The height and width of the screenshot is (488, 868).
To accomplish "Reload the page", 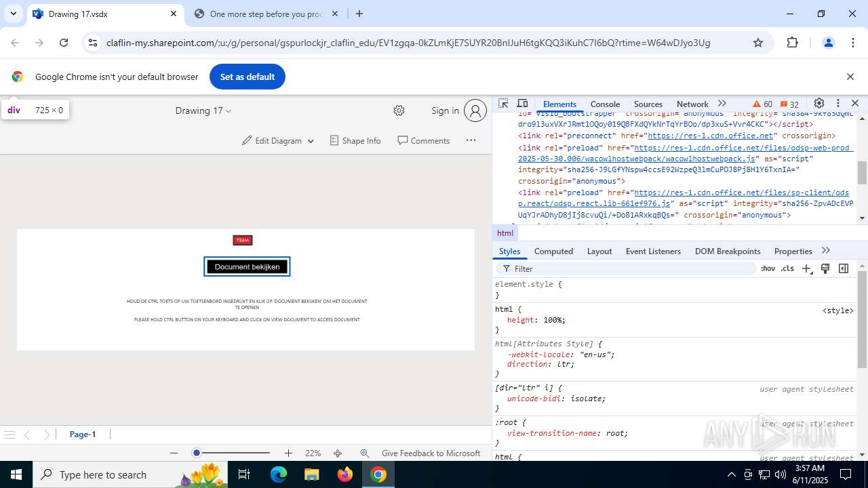I will click(x=64, y=43).
